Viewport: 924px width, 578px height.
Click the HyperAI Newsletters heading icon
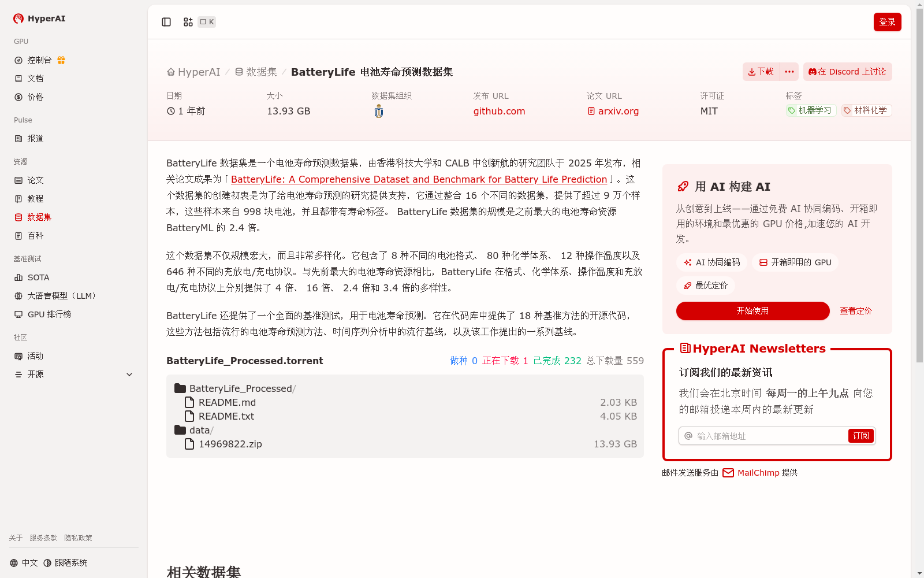pyautogui.click(x=685, y=348)
